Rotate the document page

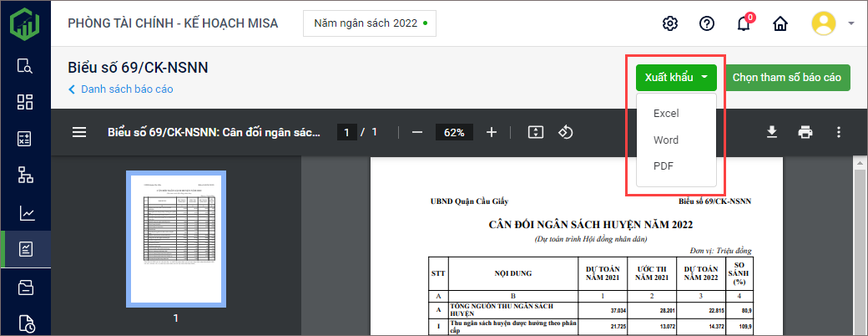[566, 132]
